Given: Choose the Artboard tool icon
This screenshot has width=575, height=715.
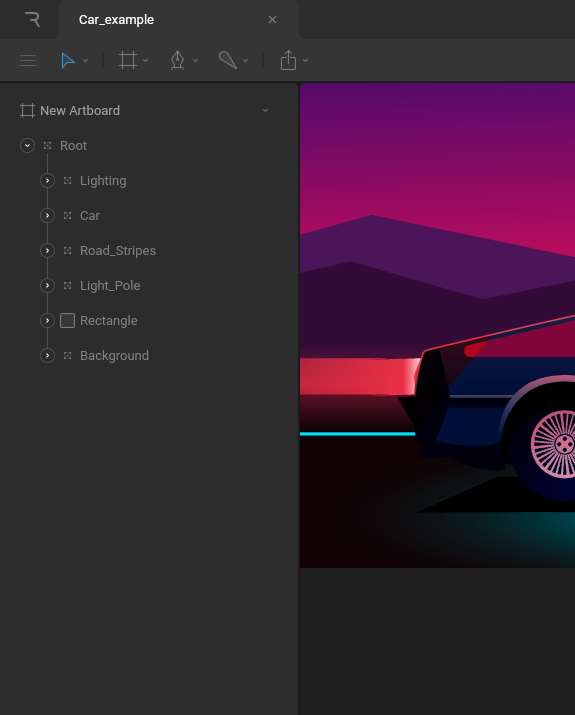Looking at the screenshot, I should click(128, 60).
